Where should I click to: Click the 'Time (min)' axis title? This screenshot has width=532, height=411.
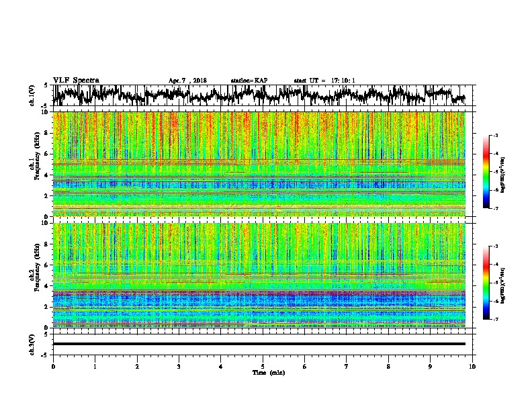[x=269, y=373]
